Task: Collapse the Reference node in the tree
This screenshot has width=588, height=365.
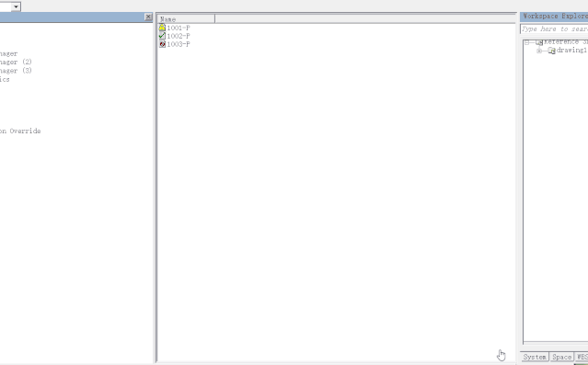Action: point(526,42)
